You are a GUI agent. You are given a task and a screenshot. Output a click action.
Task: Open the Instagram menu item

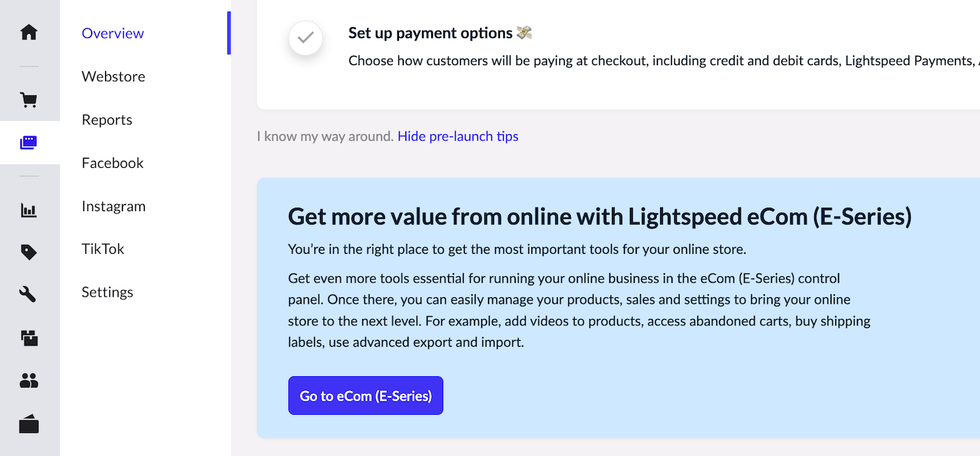(113, 206)
